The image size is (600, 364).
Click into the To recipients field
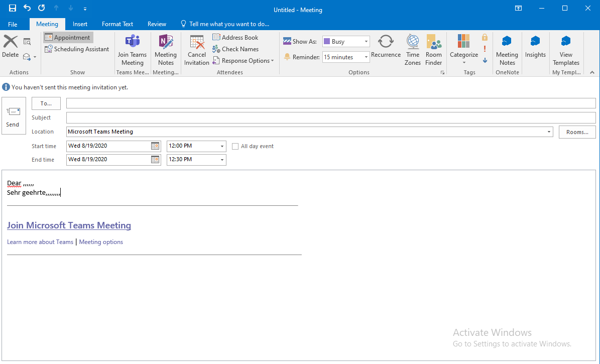coord(331,103)
